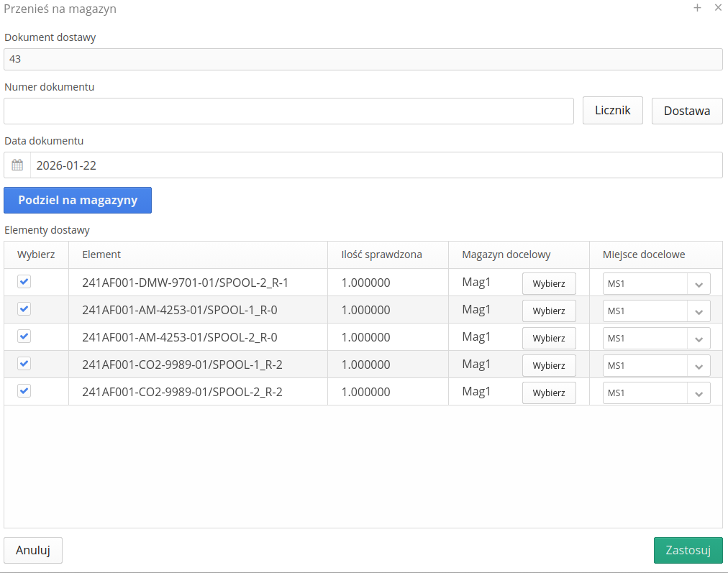Click Wybierz for 241AF001-AM-4253-01/SPOOL-1_R-0 warehouse
The image size is (728, 573).
tap(548, 311)
